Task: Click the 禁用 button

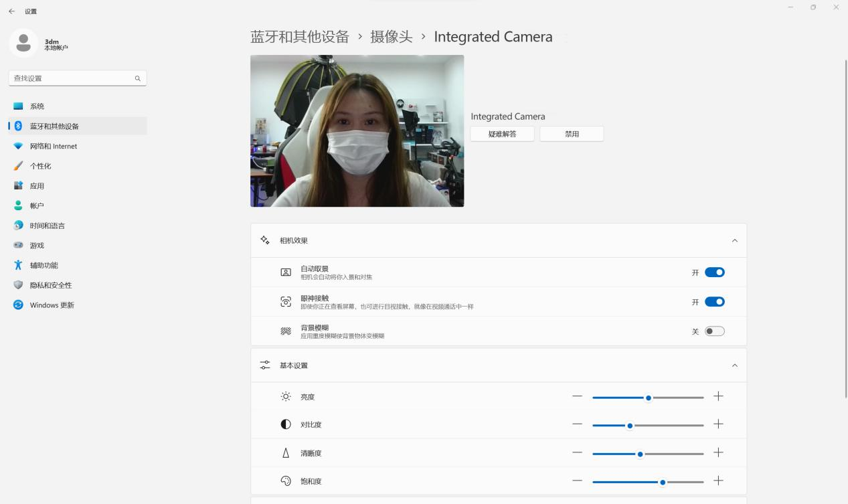Action: click(572, 134)
